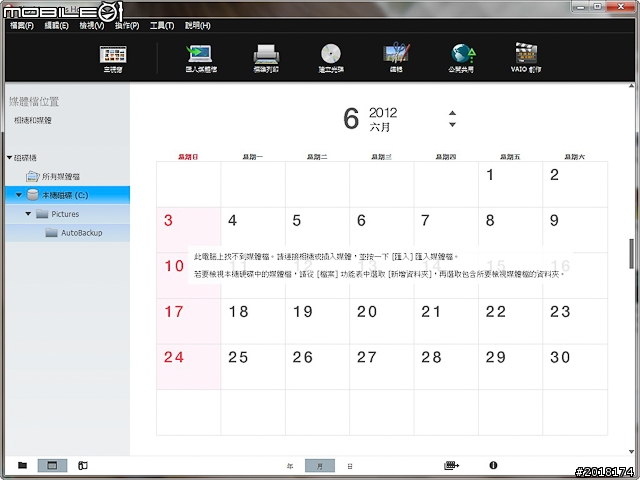Collapse the Pictures folder node
The width and height of the screenshot is (640, 480).
pos(29,214)
